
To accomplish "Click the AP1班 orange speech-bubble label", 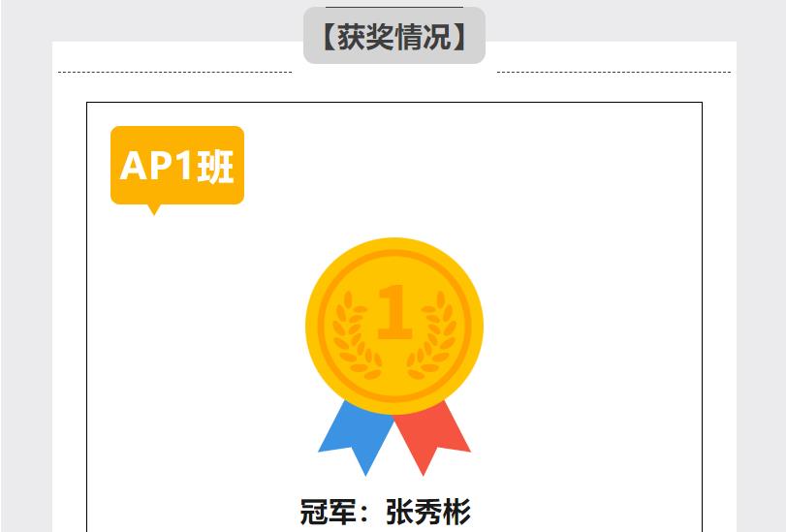I will (x=177, y=171).
